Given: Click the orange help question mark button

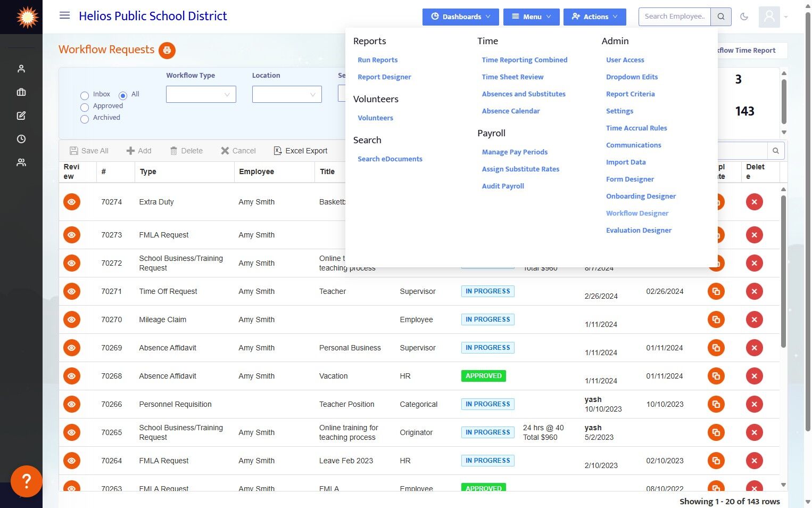Looking at the screenshot, I should [x=26, y=481].
